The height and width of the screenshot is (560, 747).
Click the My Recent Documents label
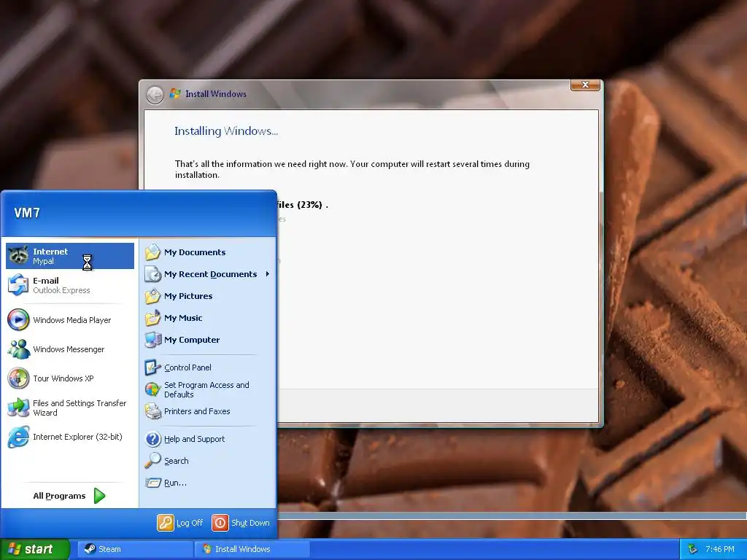(211, 274)
